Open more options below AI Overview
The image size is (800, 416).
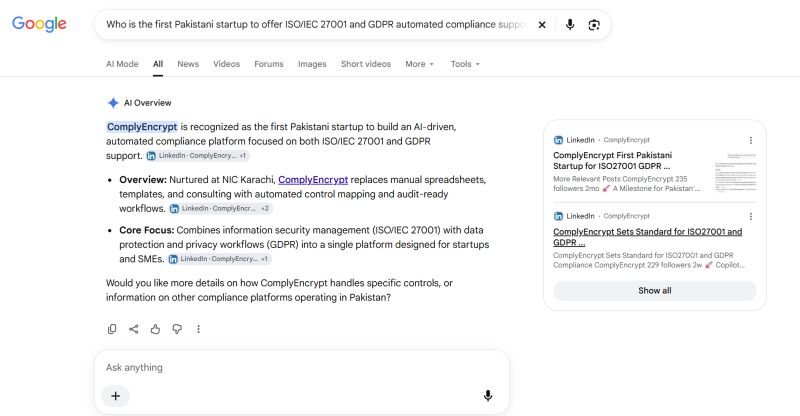pos(198,329)
